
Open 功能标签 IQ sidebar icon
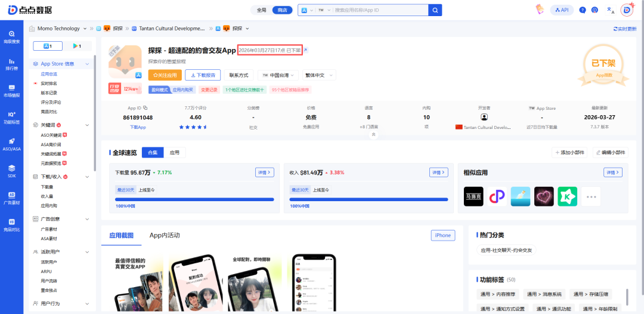point(11,118)
